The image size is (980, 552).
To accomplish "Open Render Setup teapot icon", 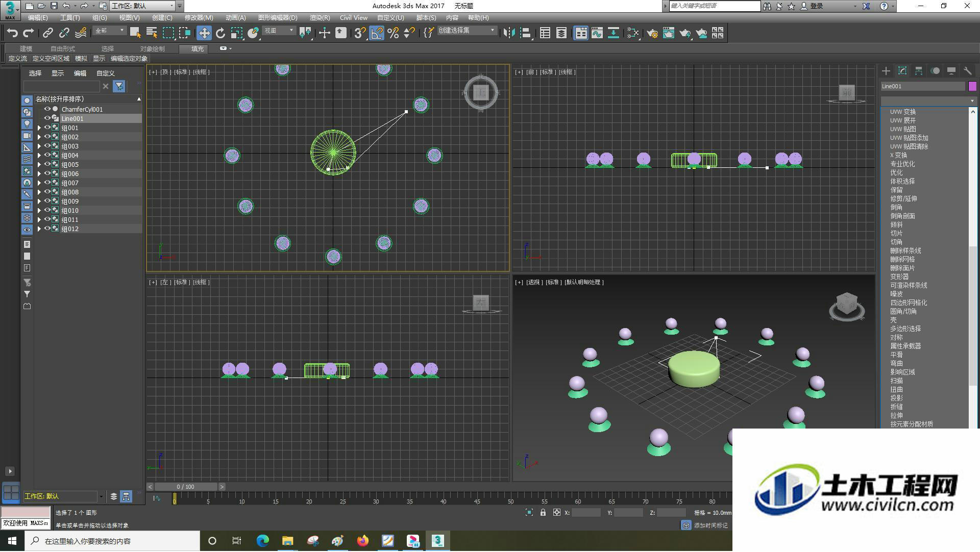I will tap(652, 33).
